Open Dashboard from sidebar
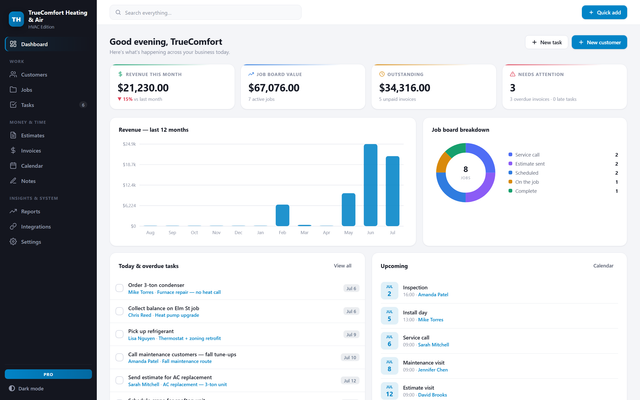Image resolution: width=640 pixels, height=400 pixels. pyautogui.click(x=48, y=44)
